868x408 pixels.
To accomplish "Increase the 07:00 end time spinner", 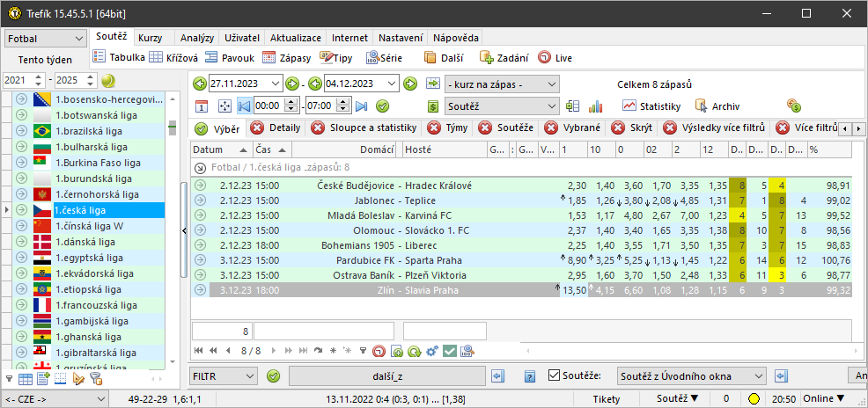I will click(344, 102).
